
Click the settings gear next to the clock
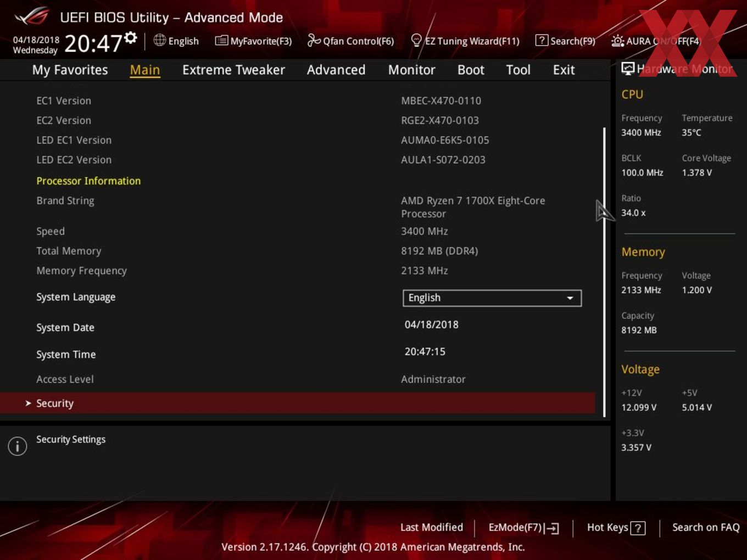tap(130, 37)
